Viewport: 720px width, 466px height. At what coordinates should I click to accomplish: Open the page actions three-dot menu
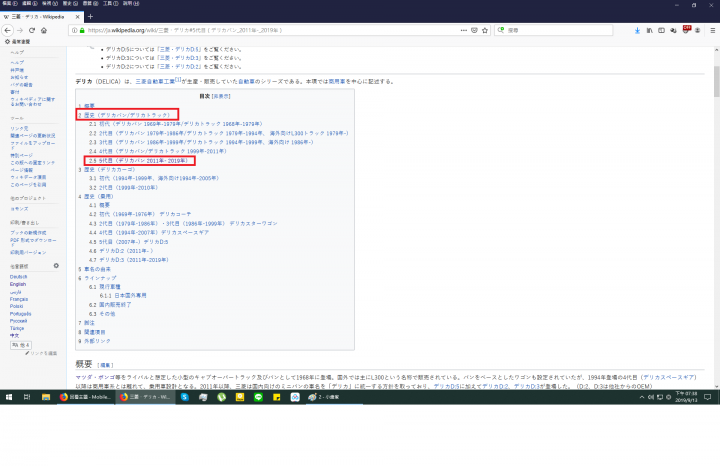coord(464,30)
